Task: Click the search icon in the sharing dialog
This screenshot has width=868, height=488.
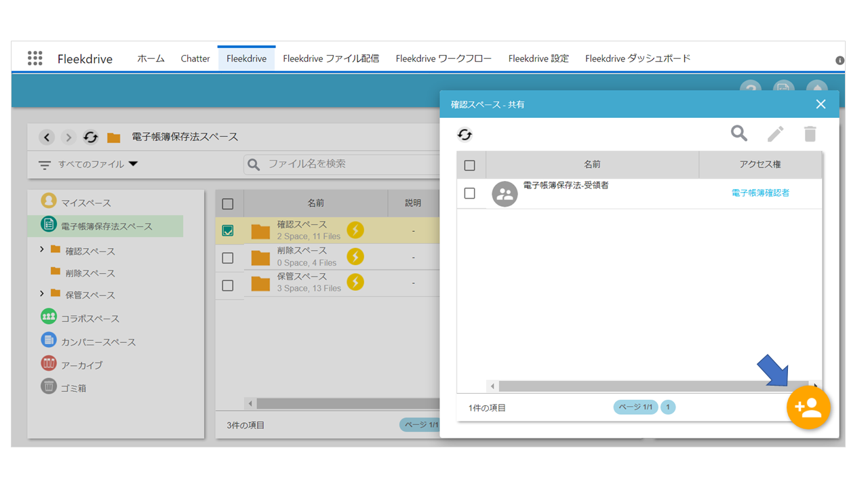Action: [x=739, y=134]
